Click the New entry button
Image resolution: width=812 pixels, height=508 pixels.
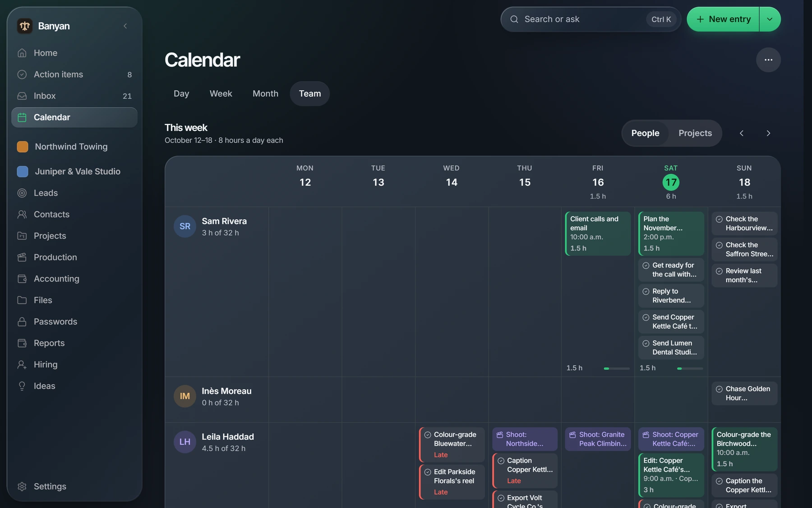click(723, 19)
